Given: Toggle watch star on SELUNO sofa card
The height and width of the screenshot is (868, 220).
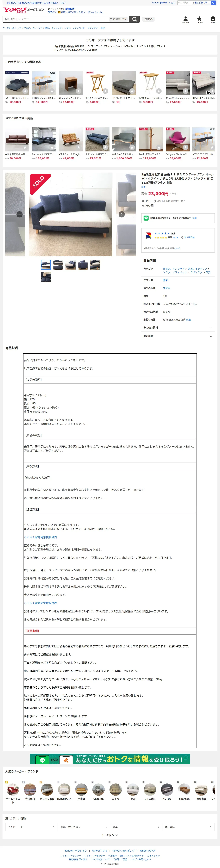Looking at the screenshot, I should 25,91.
